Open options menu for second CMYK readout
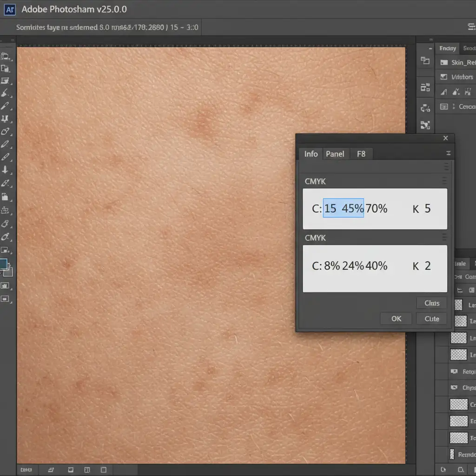The height and width of the screenshot is (476, 476). (x=444, y=238)
